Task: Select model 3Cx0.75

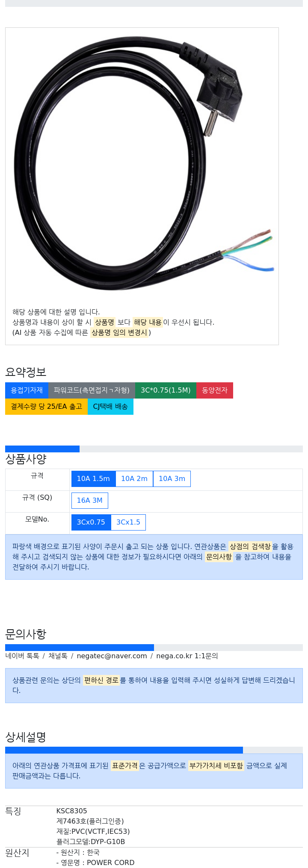Action: tap(91, 522)
